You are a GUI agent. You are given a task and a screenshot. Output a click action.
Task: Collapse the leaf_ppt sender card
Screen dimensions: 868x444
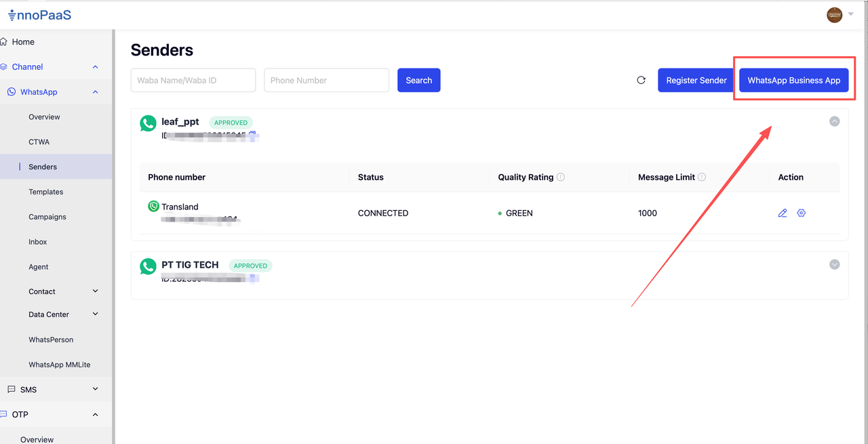click(834, 121)
